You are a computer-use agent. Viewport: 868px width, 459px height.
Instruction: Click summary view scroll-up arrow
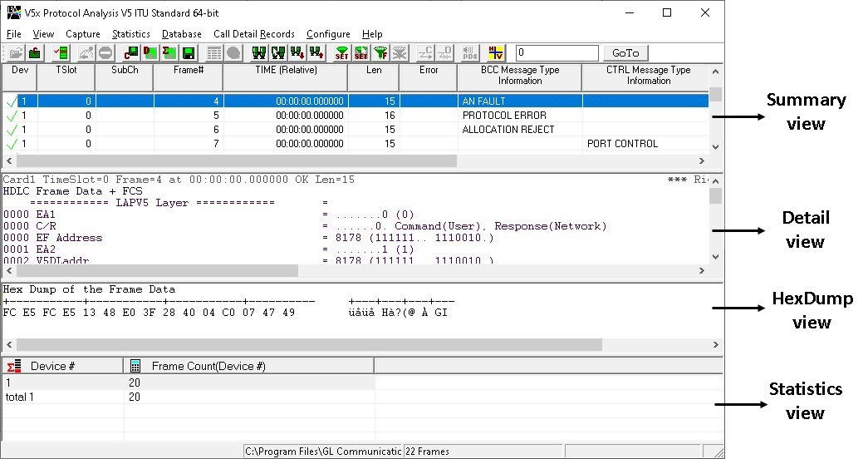coord(715,72)
